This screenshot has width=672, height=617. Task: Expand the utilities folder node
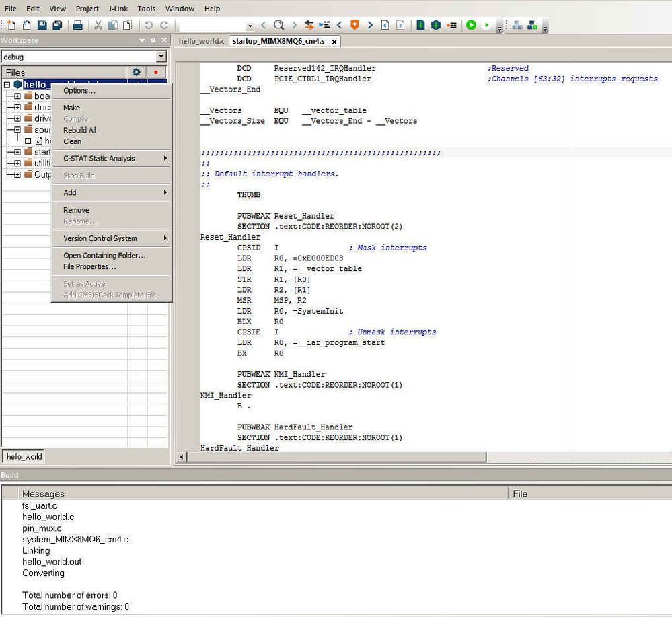click(x=17, y=164)
